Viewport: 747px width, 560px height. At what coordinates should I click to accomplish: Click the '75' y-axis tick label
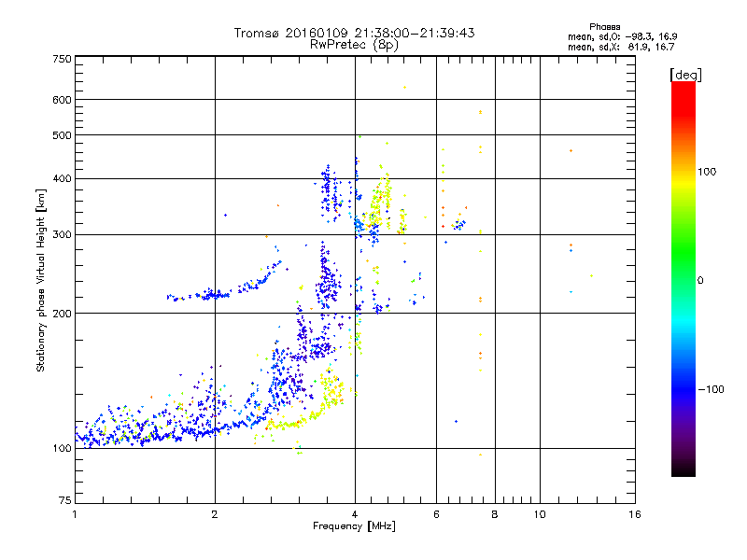65,500
